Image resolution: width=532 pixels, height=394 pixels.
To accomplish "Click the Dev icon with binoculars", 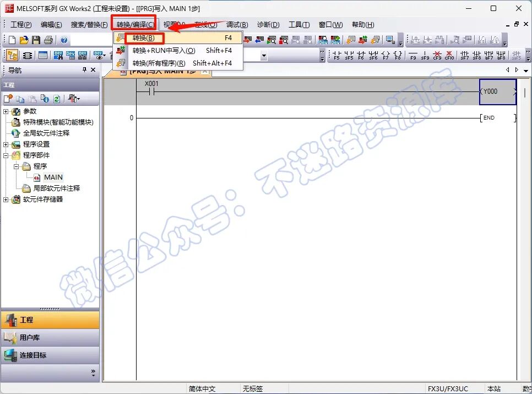I will tap(58, 55).
